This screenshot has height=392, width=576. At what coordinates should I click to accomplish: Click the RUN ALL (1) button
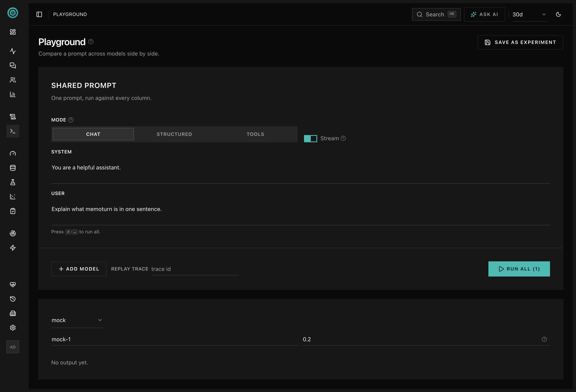(x=519, y=269)
